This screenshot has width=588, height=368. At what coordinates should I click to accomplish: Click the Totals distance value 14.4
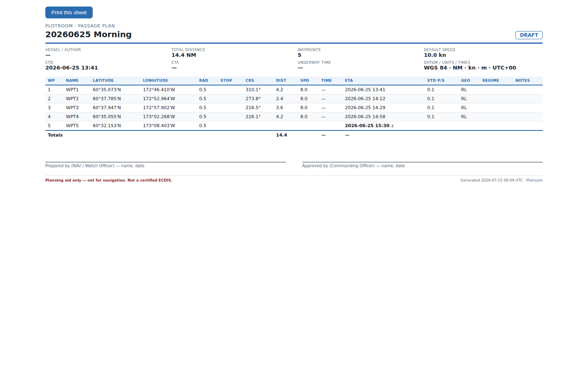click(281, 135)
